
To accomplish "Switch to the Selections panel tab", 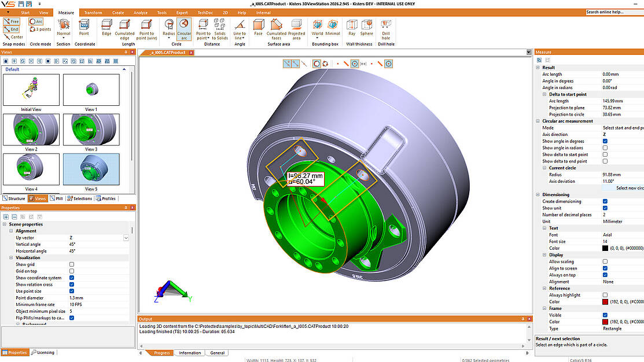I will click(x=80, y=199).
